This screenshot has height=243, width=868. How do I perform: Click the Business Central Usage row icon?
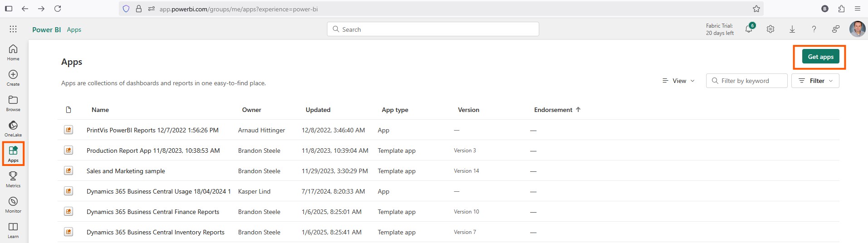click(x=68, y=191)
